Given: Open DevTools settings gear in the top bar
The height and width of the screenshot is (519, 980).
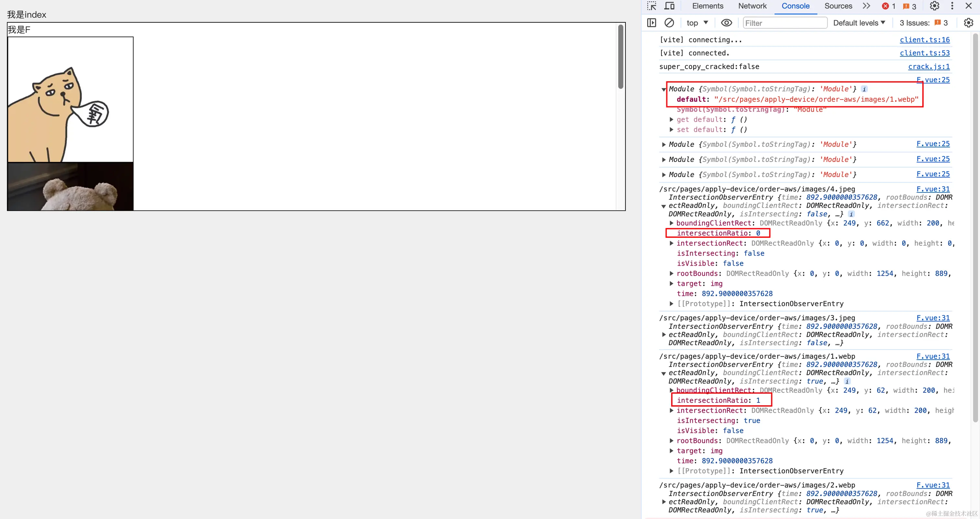Looking at the screenshot, I should (934, 6).
